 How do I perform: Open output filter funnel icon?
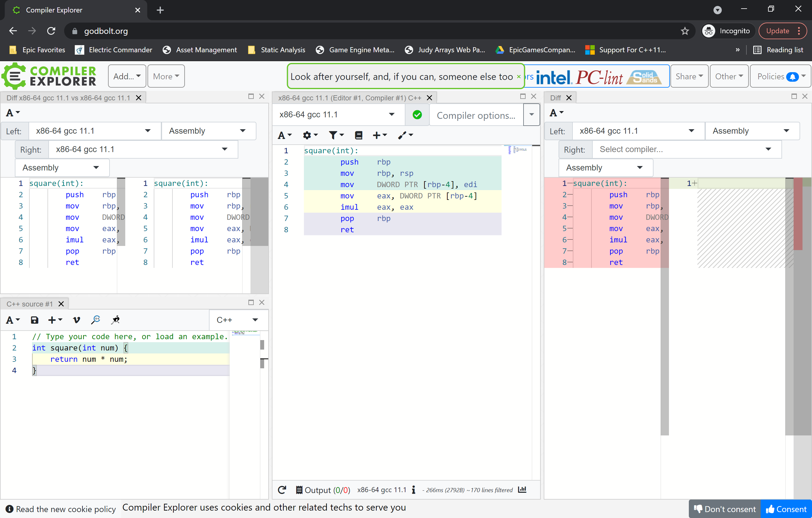(x=334, y=135)
